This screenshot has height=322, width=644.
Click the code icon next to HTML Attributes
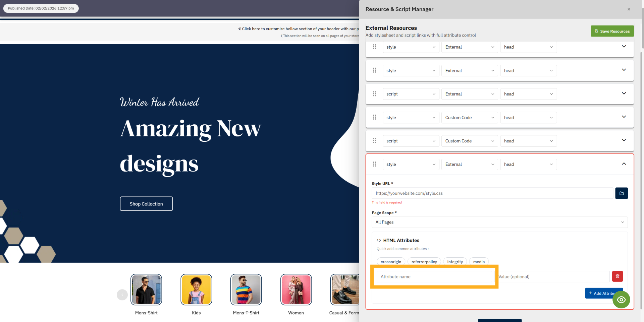[379, 240]
